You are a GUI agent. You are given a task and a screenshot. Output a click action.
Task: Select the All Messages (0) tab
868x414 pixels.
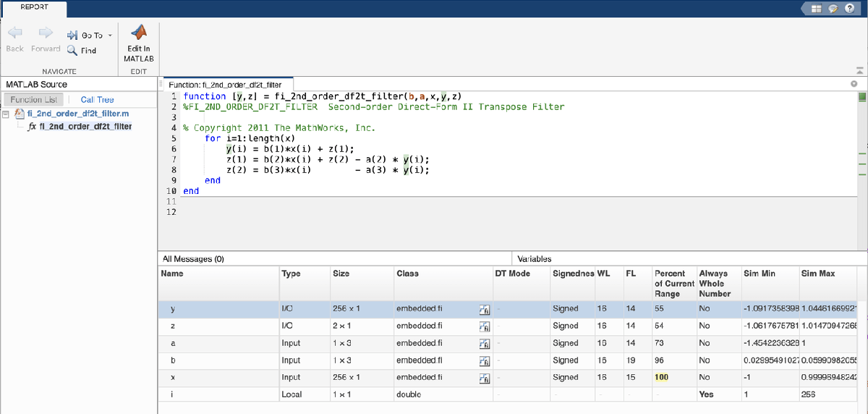tap(193, 258)
